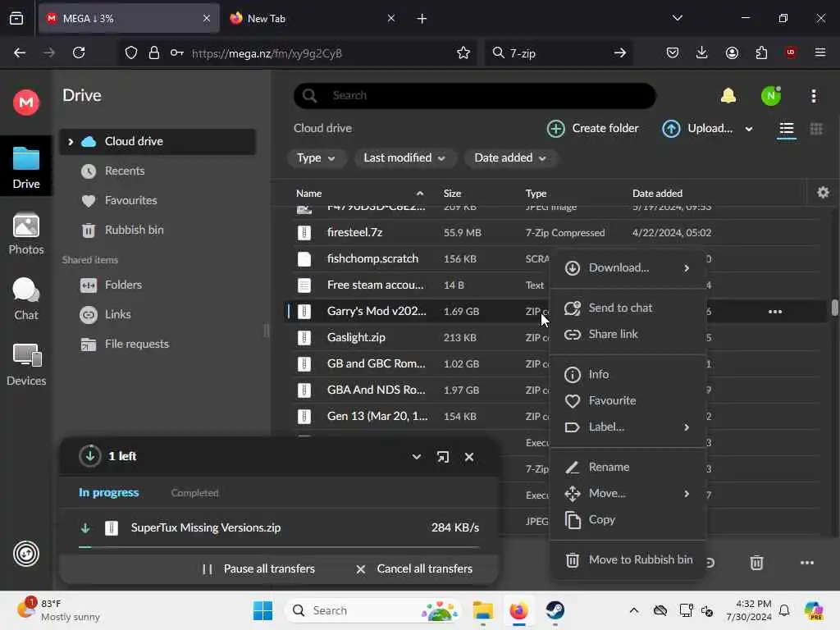Open the Photos section
Image resolution: width=840 pixels, height=630 pixels.
tap(25, 234)
